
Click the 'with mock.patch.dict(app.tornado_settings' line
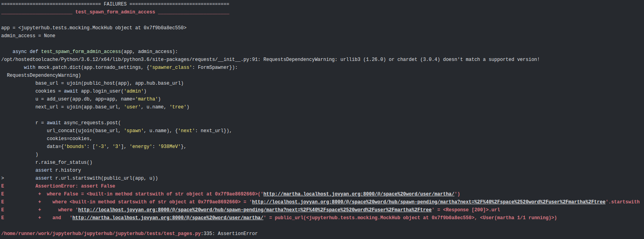(131, 67)
